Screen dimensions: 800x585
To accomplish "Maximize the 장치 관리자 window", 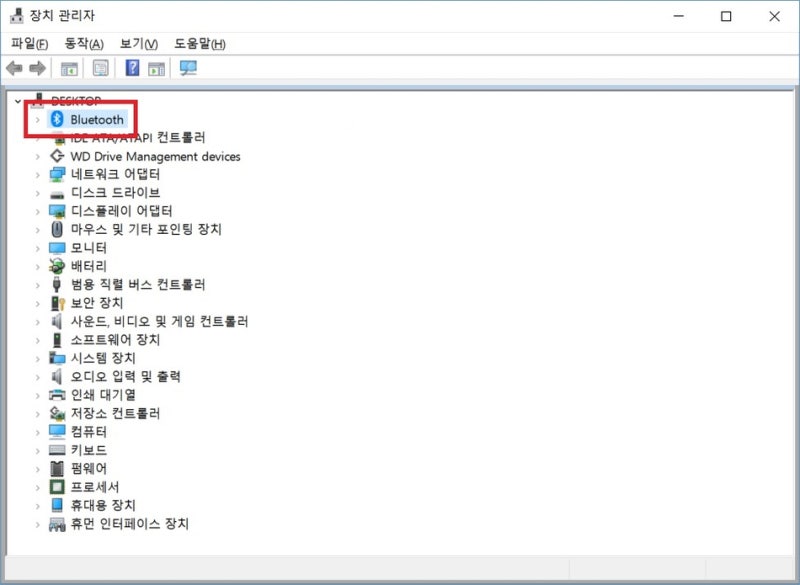I will coord(726,16).
